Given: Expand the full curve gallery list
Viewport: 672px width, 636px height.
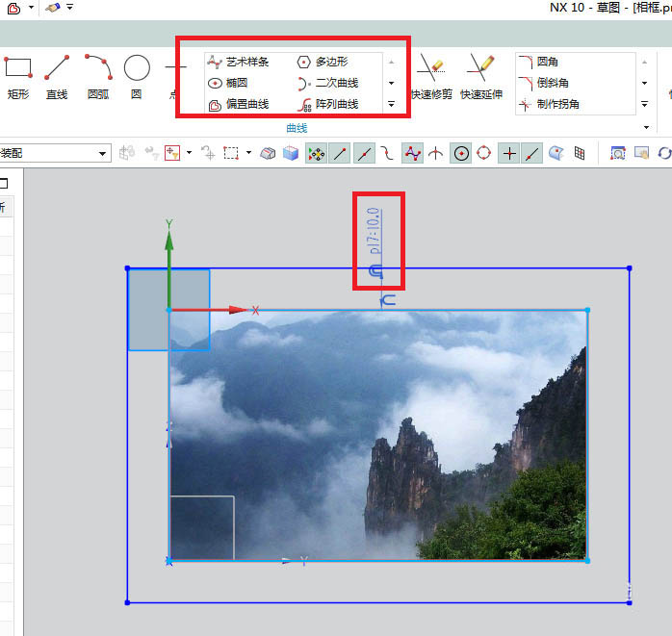Looking at the screenshot, I should click(391, 104).
